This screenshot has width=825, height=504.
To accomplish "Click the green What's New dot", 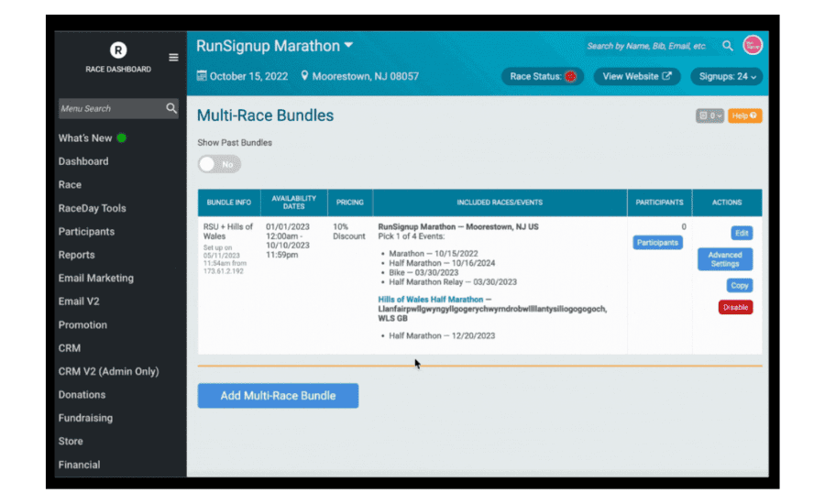I will [122, 137].
